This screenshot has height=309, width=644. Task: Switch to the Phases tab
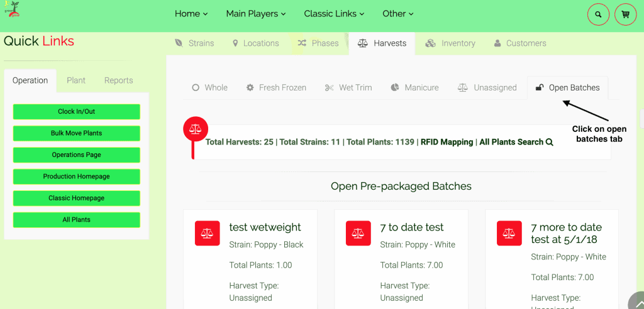coord(318,43)
